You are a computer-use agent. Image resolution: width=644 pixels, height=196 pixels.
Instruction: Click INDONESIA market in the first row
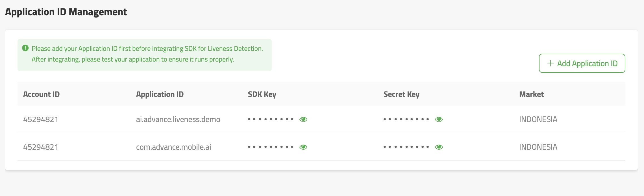[x=538, y=119]
